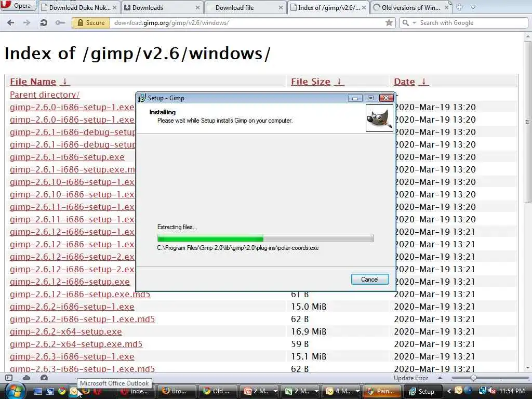
Task: Click Switch between windows quick launch icon
Action: tap(50, 391)
